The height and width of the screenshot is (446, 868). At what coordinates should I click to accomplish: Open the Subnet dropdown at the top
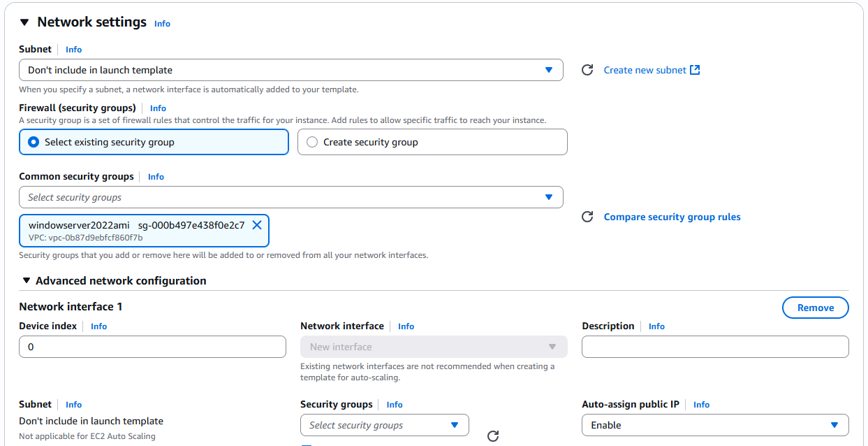click(290, 70)
